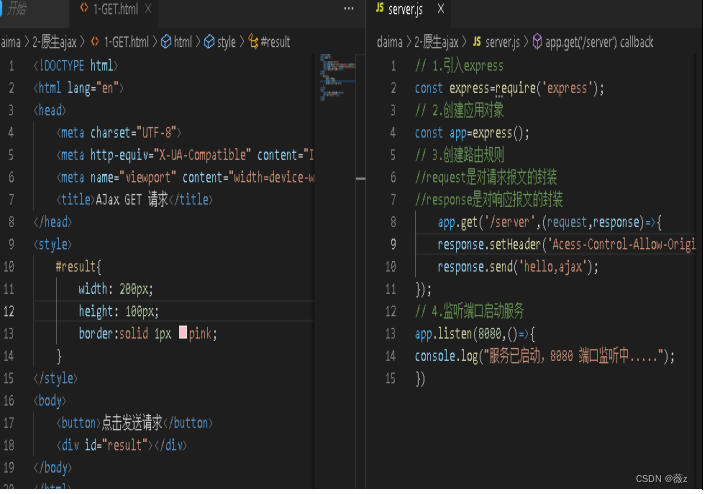Click the comment '//response是对响应报文的封装'
Image resolution: width=704 pixels, height=494 pixels.
pyautogui.click(x=489, y=199)
